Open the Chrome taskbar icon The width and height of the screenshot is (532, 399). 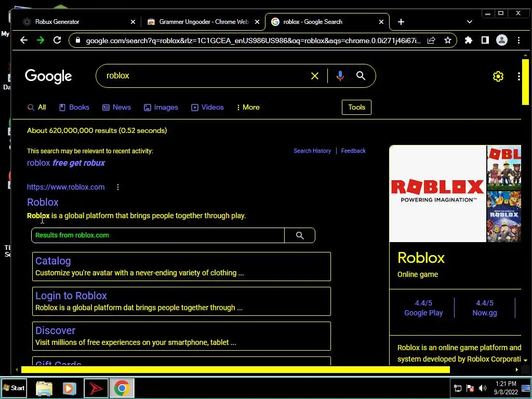pos(122,388)
